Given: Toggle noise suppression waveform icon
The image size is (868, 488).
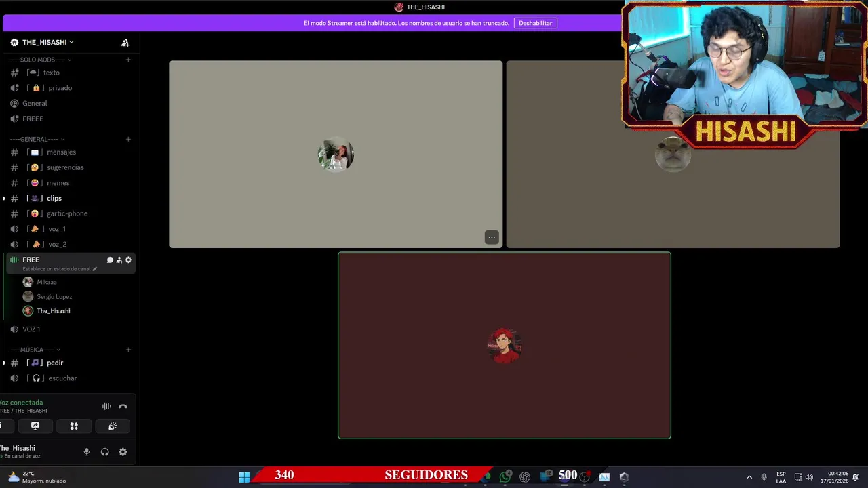Looking at the screenshot, I should point(106,407).
